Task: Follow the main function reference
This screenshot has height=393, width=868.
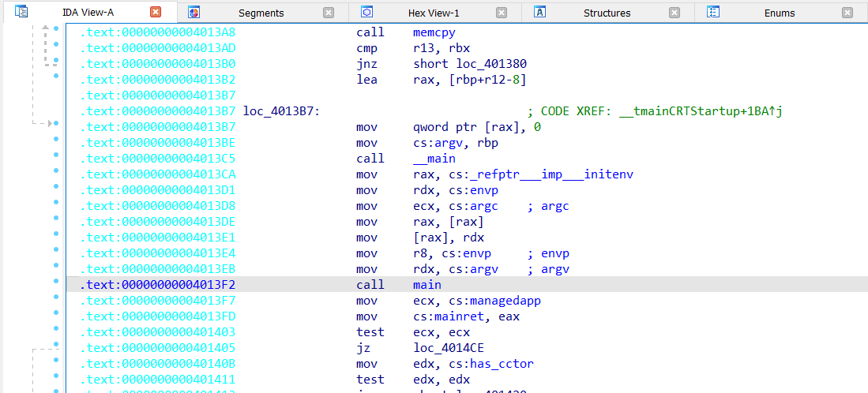Action: click(426, 285)
